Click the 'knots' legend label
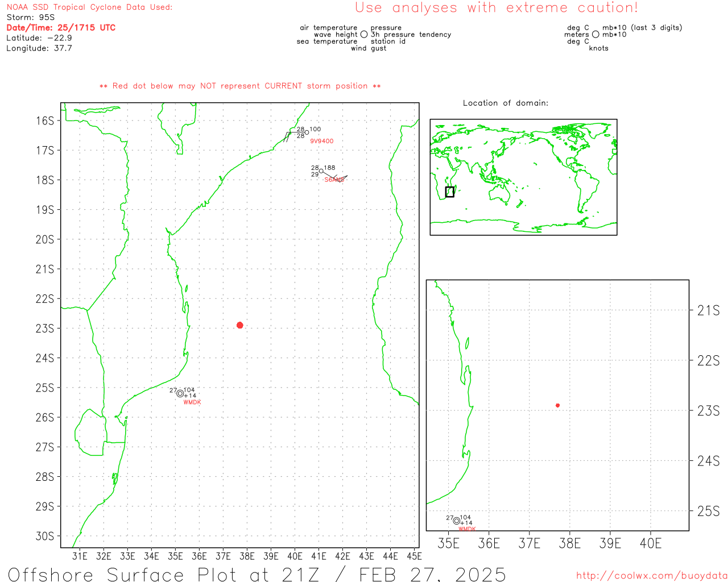The height and width of the screenshot is (582, 728). click(599, 48)
